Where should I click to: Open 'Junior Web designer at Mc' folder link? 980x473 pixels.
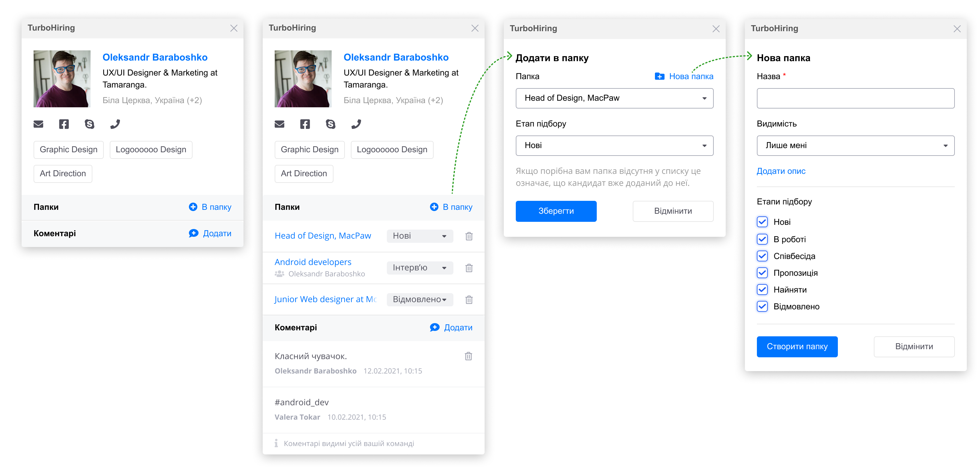[325, 299]
